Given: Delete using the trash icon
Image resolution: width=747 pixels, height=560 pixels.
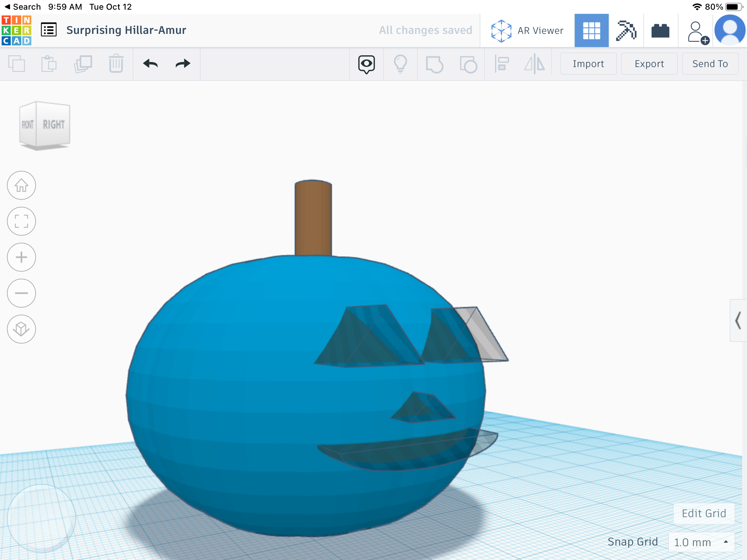Looking at the screenshot, I should [x=116, y=64].
